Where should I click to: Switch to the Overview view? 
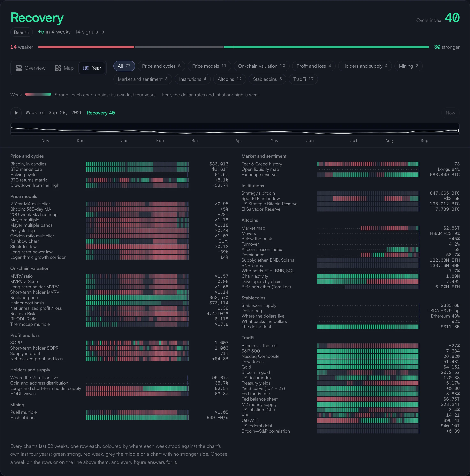[31, 68]
